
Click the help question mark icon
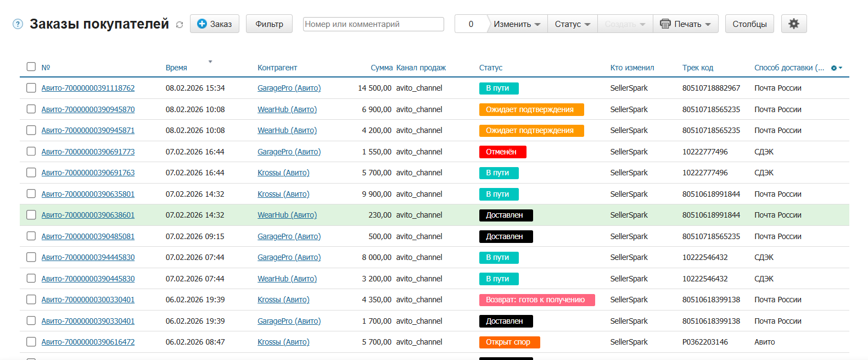pos(18,24)
